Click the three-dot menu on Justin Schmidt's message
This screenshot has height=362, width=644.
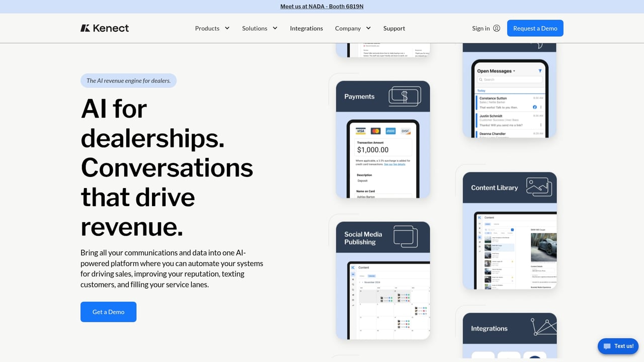[541, 125]
